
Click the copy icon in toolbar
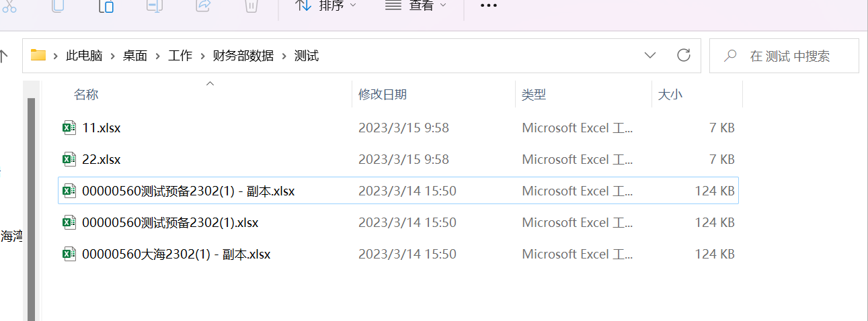click(58, 5)
